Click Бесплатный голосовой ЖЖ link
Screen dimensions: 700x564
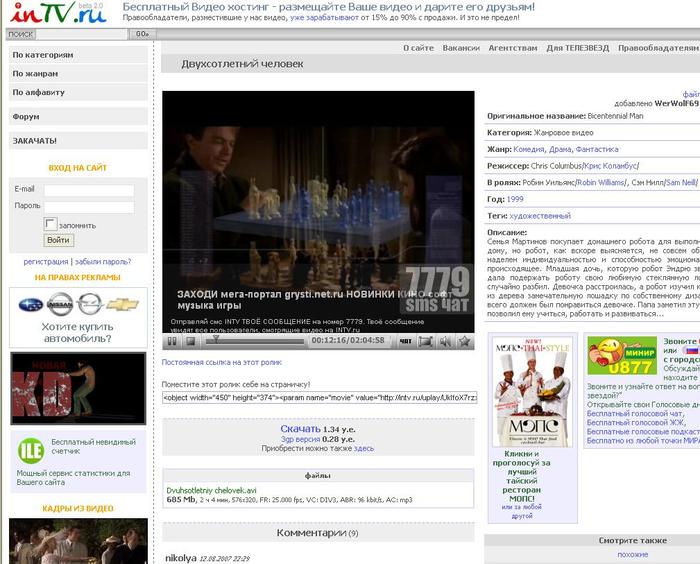636,422
